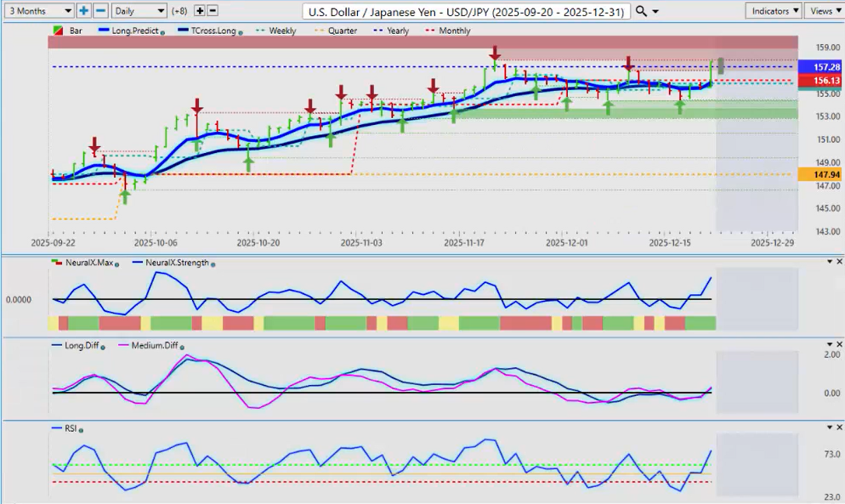Close the RSI indicator panel
This screenshot has height=504, width=845.
coord(839,427)
